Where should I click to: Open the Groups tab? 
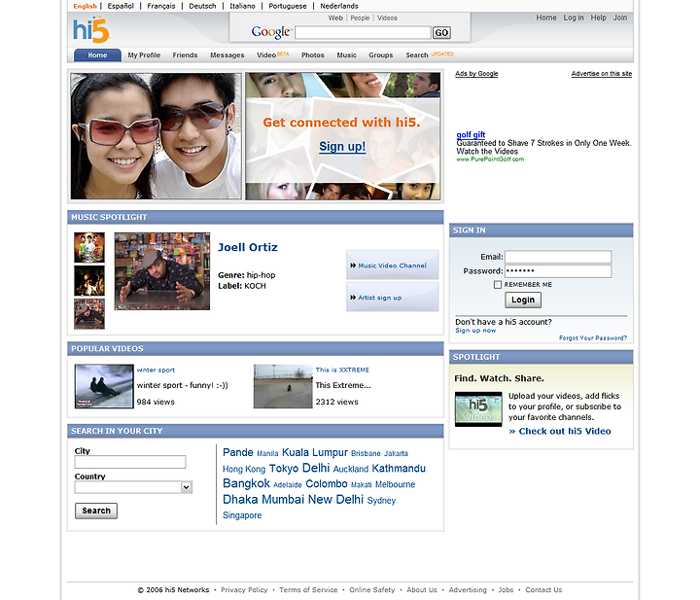coord(380,54)
